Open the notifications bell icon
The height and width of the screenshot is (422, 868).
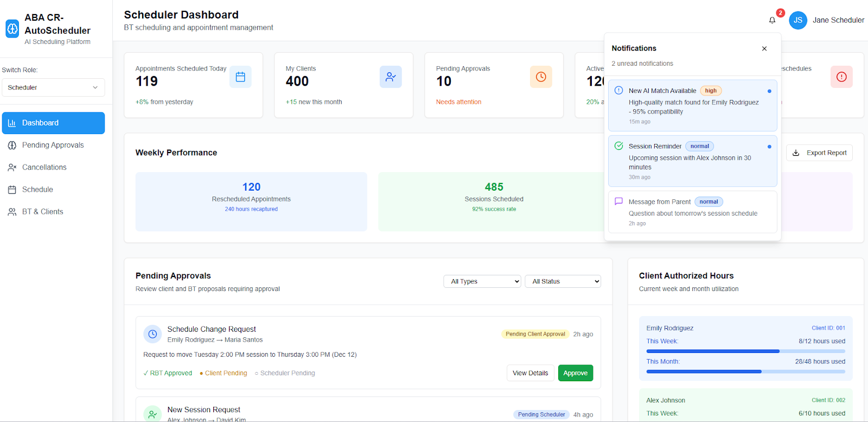click(x=772, y=20)
